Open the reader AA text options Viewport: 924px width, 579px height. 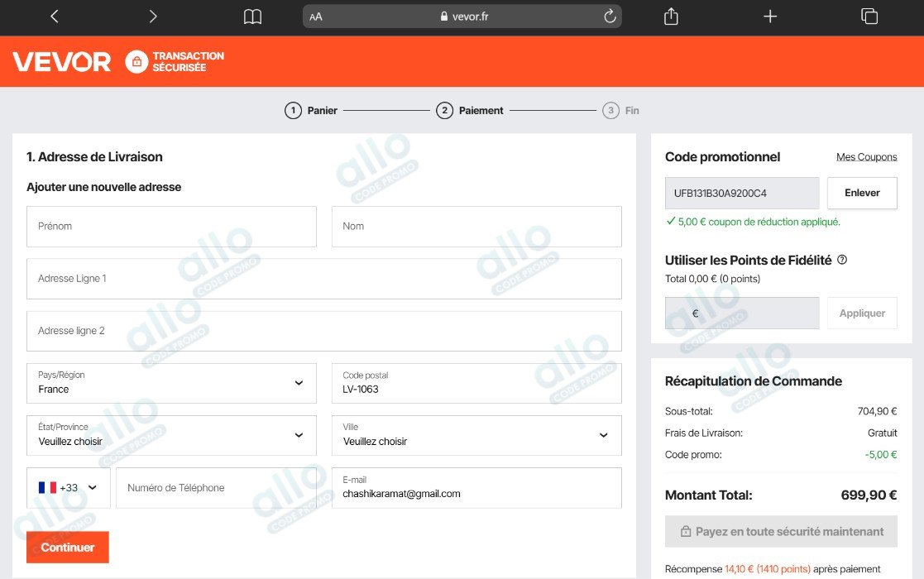(x=316, y=17)
